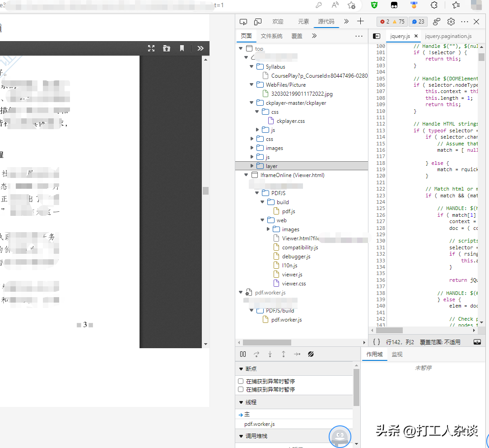Collapse the WebFiles/Picture folder
489x448 pixels.
pos(251,84)
